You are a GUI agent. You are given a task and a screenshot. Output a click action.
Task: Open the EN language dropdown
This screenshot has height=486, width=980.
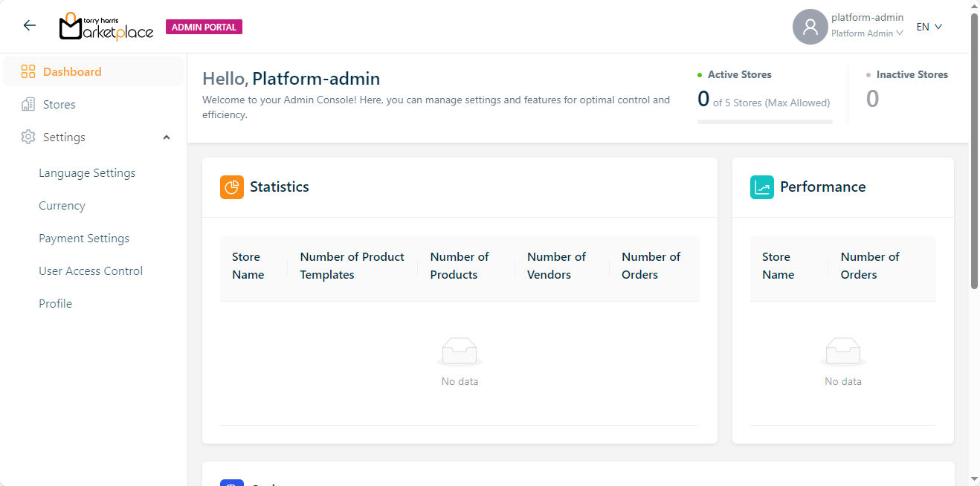[x=929, y=27]
